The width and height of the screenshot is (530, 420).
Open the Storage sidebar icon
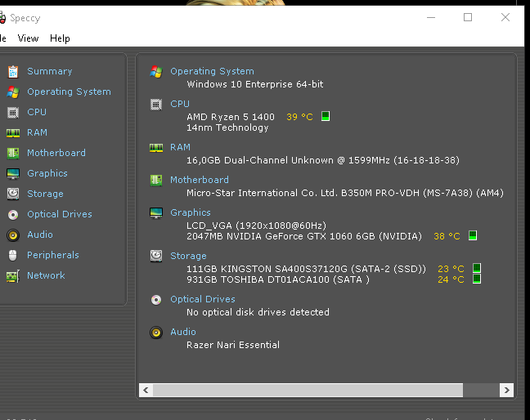coord(12,194)
